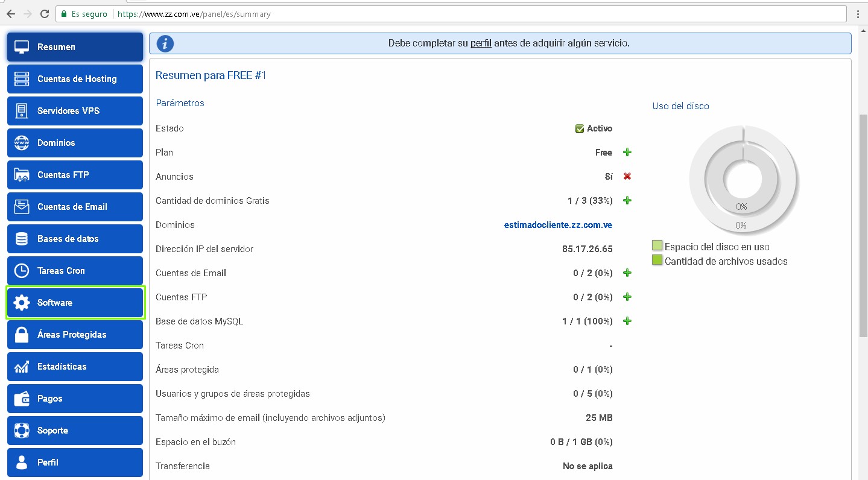Click the Espacio del disco en uso swatch

[x=657, y=245]
